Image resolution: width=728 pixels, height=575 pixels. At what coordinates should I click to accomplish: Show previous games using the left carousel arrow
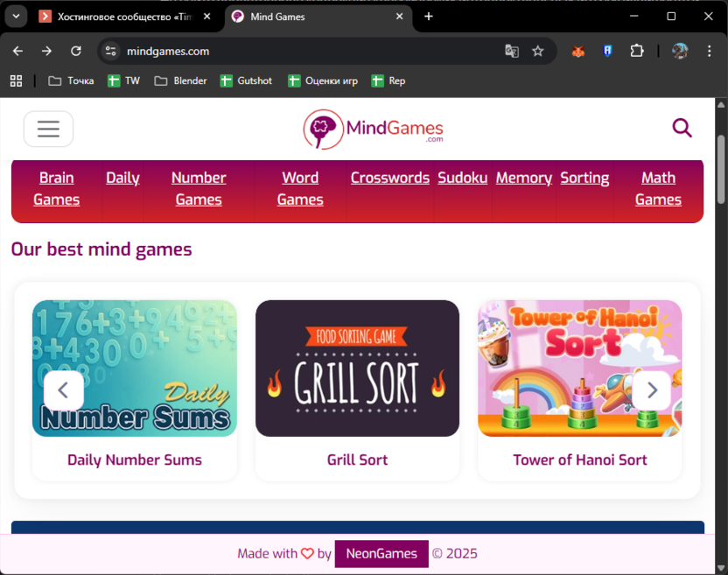click(64, 390)
